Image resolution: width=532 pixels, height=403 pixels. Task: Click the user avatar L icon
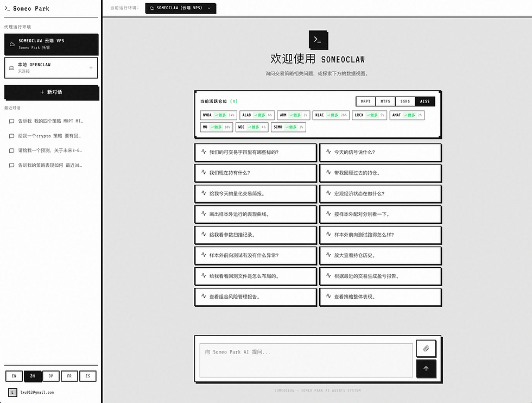point(12,393)
